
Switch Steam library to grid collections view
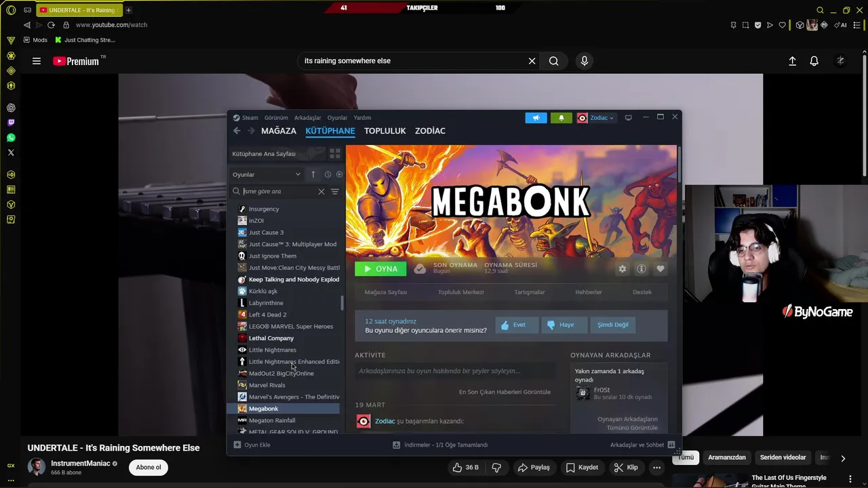click(335, 154)
